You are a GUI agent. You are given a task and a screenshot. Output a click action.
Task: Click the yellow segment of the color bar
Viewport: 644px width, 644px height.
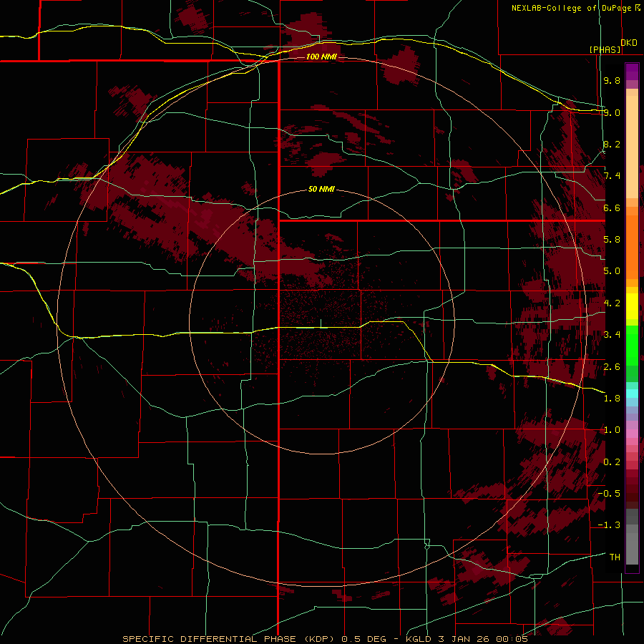[x=632, y=306]
